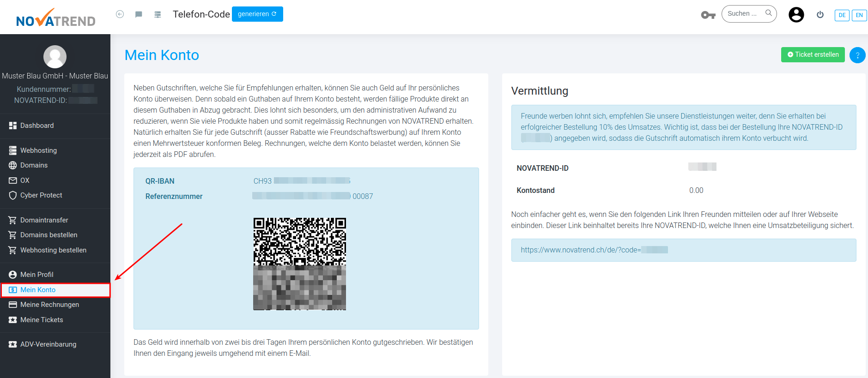Click the NOVATREND logo
The height and width of the screenshot is (378, 868).
click(x=55, y=18)
